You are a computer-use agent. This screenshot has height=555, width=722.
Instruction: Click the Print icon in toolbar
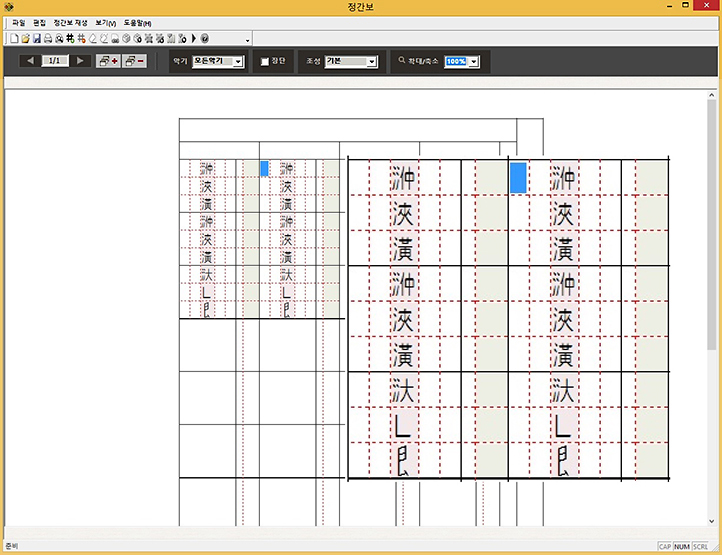pos(48,39)
